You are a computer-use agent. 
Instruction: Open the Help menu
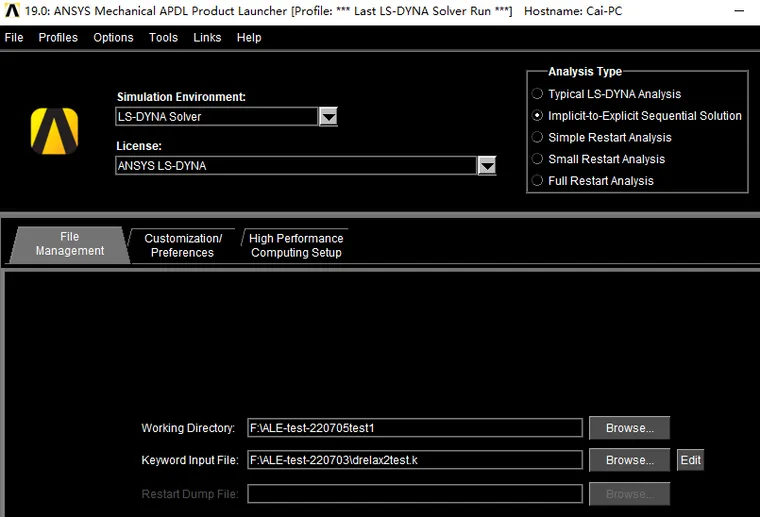(249, 38)
